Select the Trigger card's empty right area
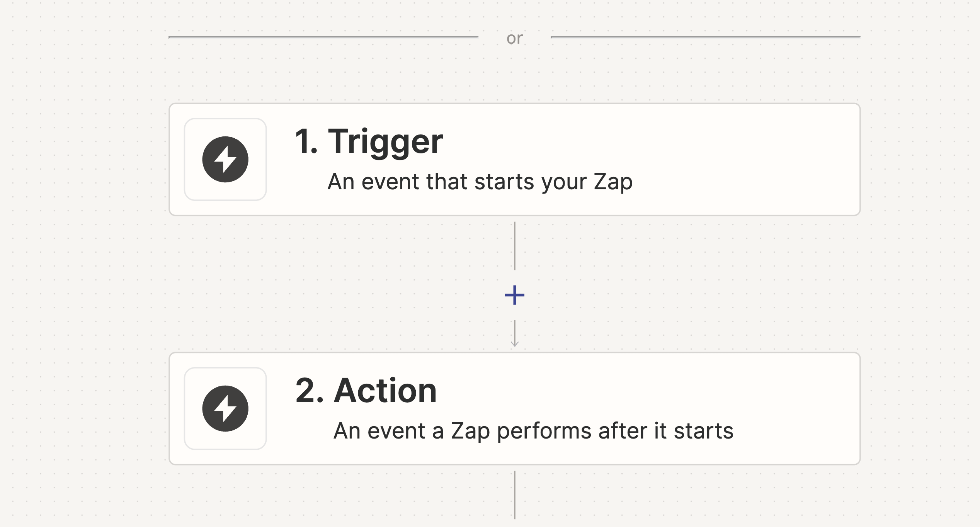The height and width of the screenshot is (527, 980). (754, 159)
